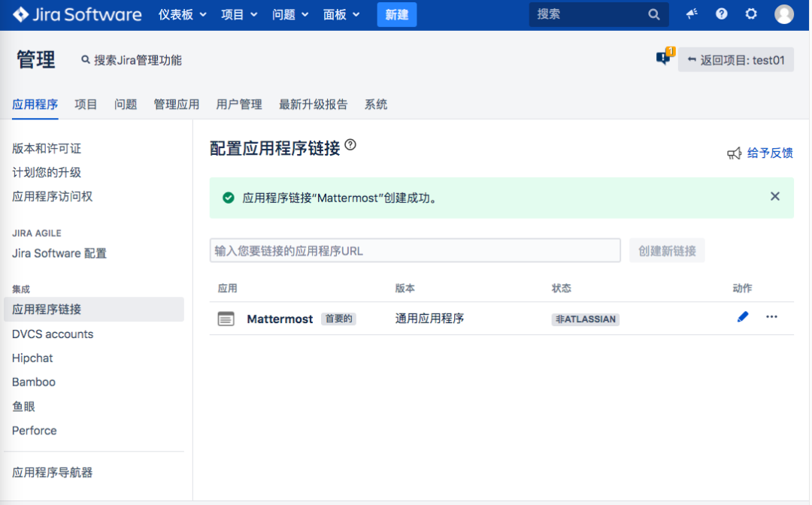
Task: Open the announcements megaphone icon in top bar
Action: point(692,14)
